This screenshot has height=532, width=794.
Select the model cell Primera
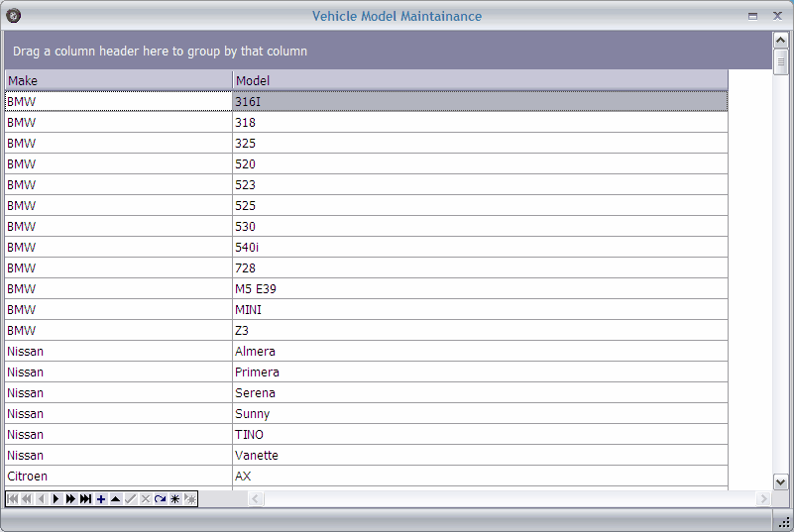click(x=480, y=372)
